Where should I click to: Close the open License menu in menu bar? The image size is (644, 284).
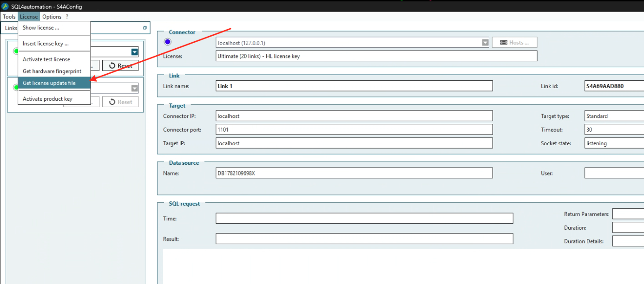coord(29,17)
